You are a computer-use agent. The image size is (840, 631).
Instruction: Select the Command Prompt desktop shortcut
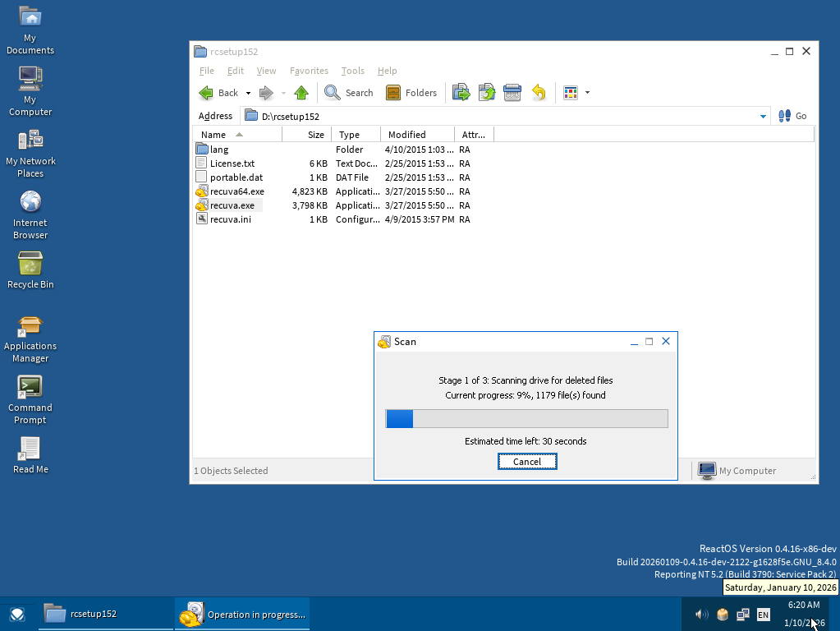point(30,387)
